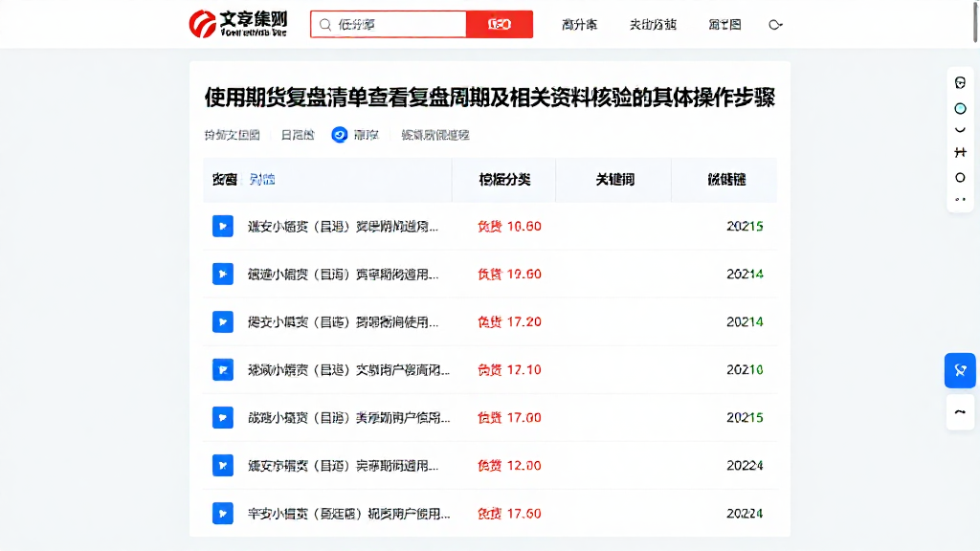Click the title text of the 17.60 row
980x551 pixels.
coord(348,514)
